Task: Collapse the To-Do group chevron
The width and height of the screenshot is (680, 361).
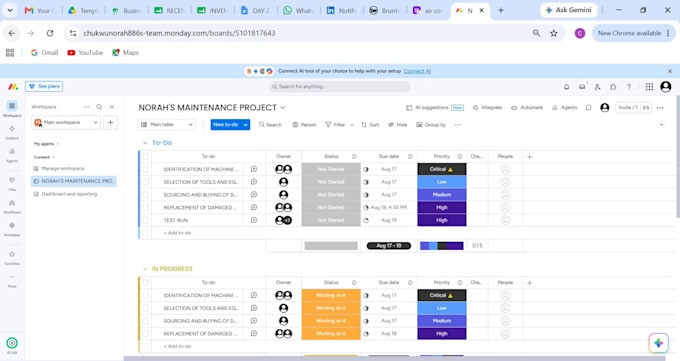Action: click(x=145, y=143)
